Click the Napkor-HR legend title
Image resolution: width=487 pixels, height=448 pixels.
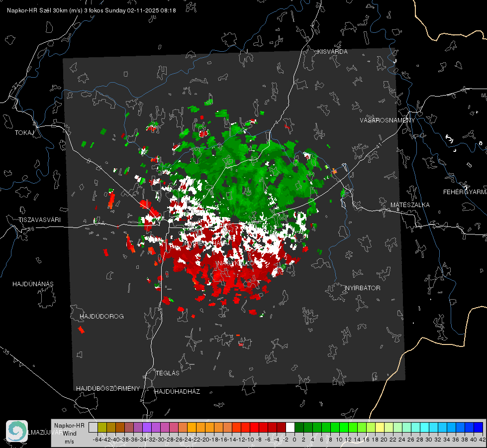(69, 425)
